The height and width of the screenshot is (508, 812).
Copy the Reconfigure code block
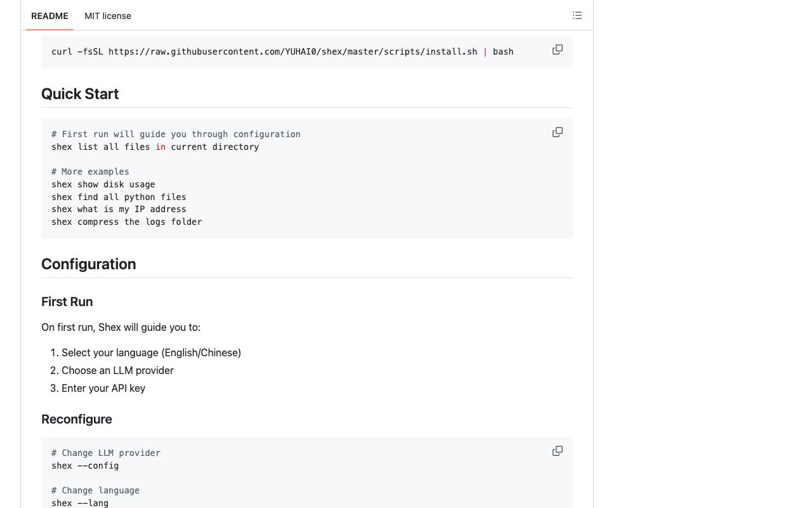[x=558, y=451]
